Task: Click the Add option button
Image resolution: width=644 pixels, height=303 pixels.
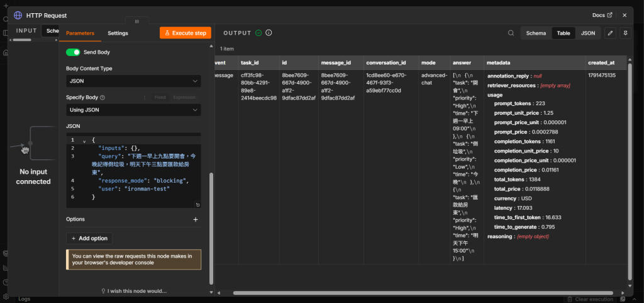Action: tap(89, 239)
